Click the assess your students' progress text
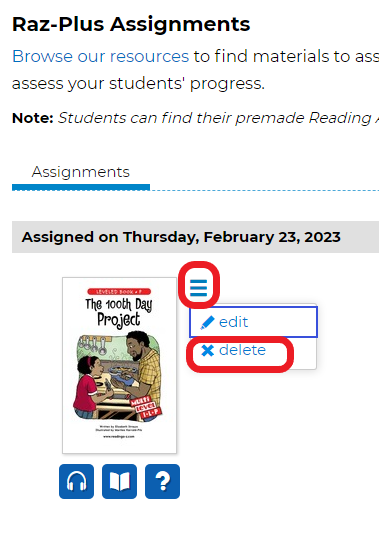 tap(138, 83)
